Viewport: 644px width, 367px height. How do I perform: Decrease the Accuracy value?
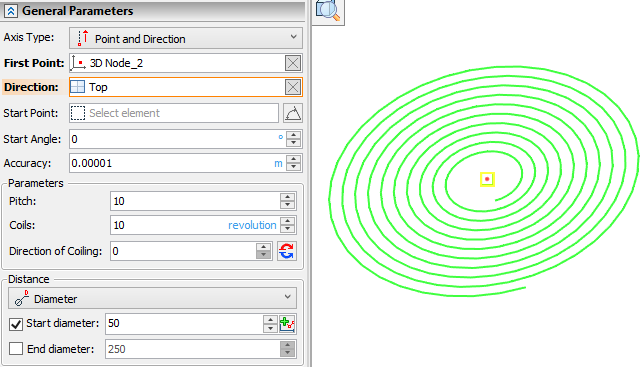293,167
